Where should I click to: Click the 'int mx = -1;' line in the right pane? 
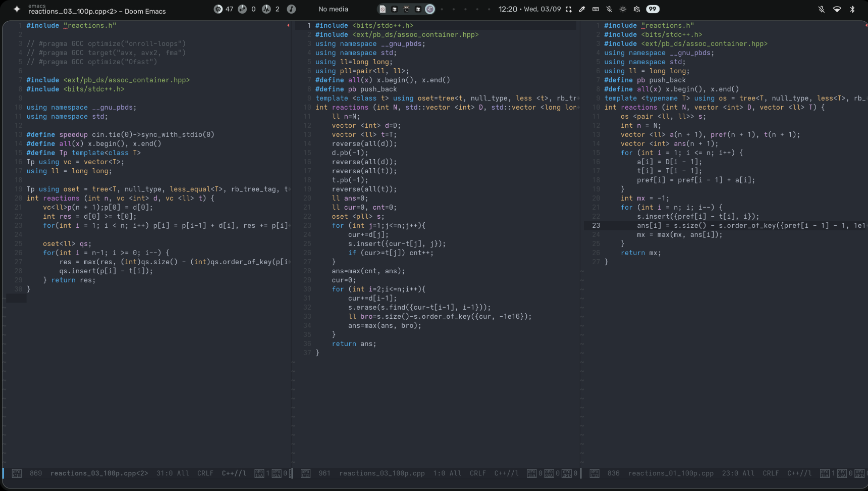[x=645, y=198]
